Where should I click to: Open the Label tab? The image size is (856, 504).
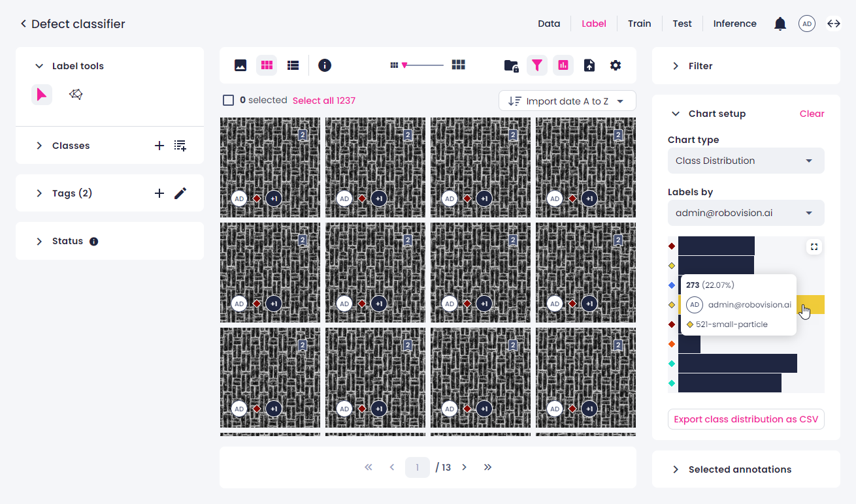(x=594, y=24)
